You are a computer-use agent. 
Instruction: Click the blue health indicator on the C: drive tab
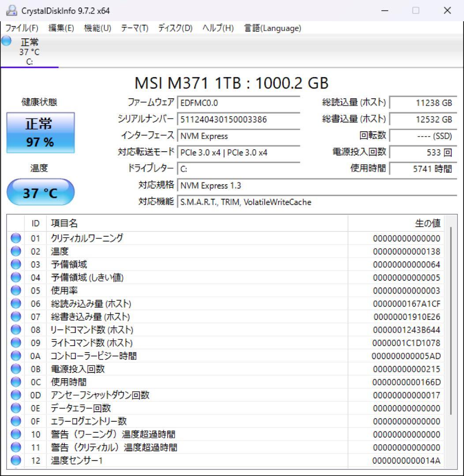click(x=5, y=42)
